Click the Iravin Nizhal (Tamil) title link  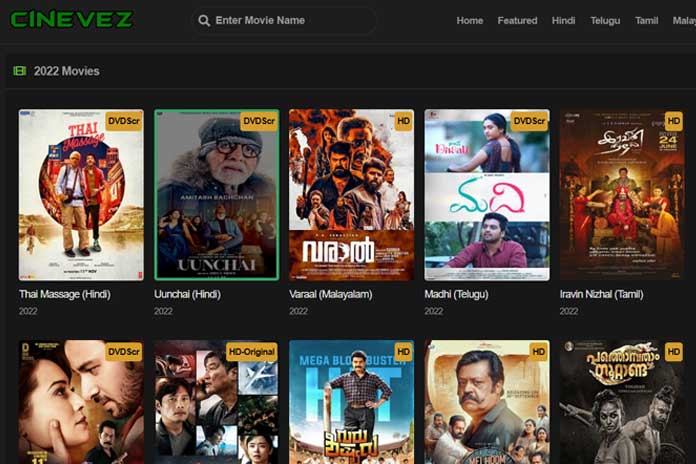(x=601, y=294)
